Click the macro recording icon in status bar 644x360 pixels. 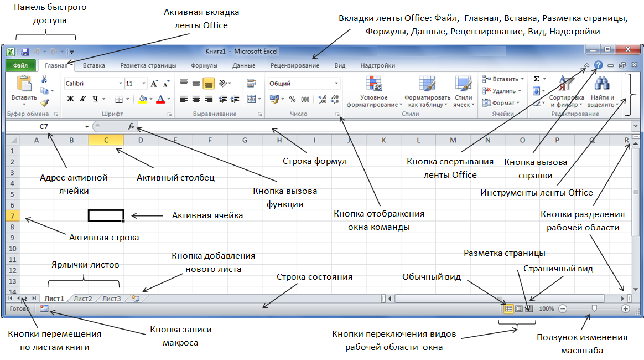[44, 308]
